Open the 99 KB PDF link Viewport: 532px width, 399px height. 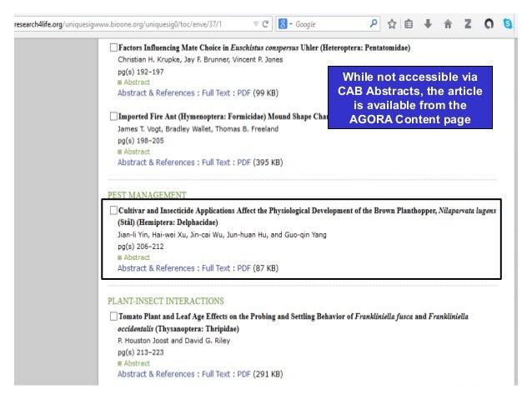(x=243, y=93)
